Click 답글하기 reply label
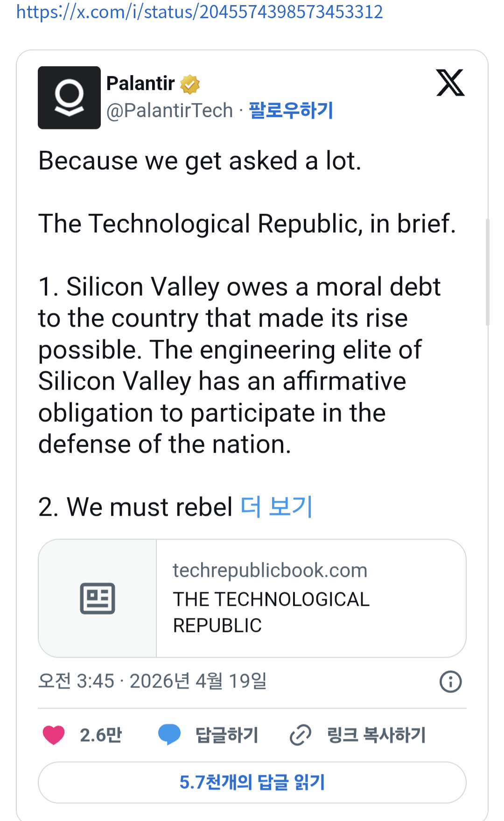Viewport: 504px width, 821px height. [227, 735]
